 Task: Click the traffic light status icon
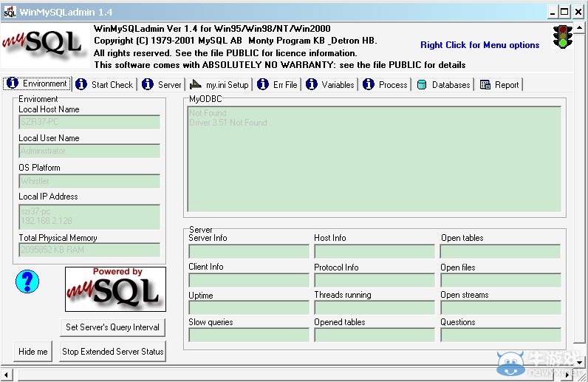pyautogui.click(x=562, y=37)
